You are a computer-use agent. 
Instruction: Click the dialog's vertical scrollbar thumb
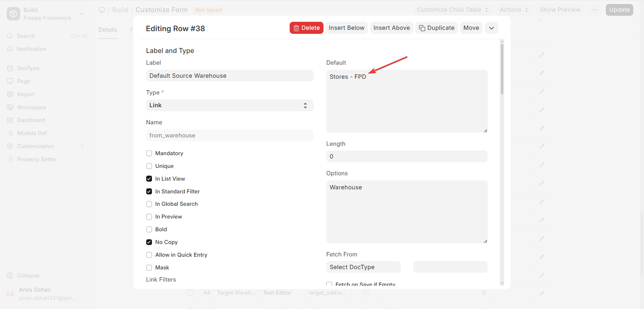click(x=502, y=69)
